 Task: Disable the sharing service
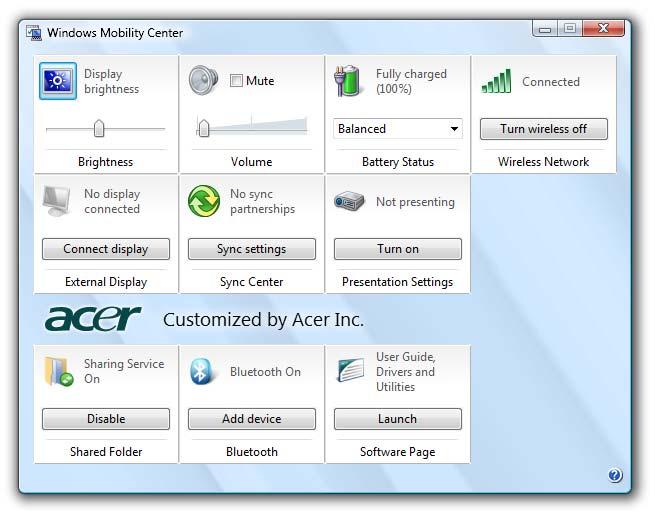click(106, 419)
